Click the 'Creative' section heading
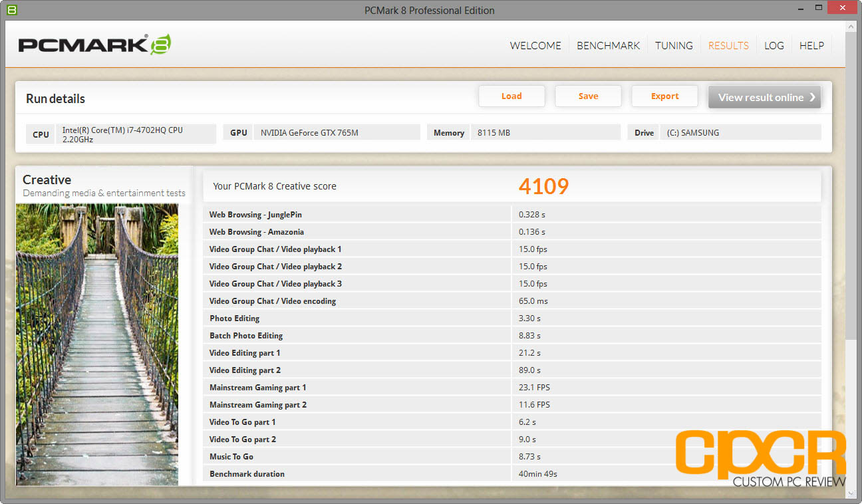 coord(47,180)
